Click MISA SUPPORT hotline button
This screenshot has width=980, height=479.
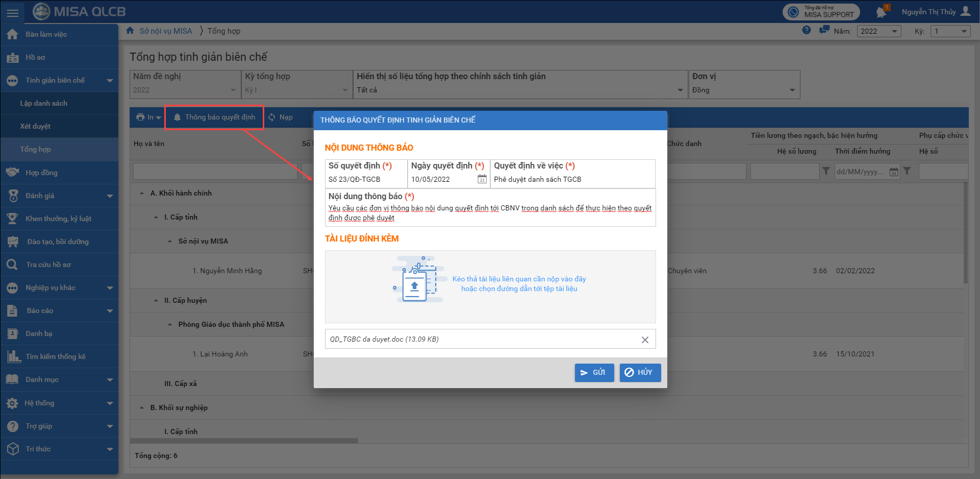pyautogui.click(x=821, y=12)
